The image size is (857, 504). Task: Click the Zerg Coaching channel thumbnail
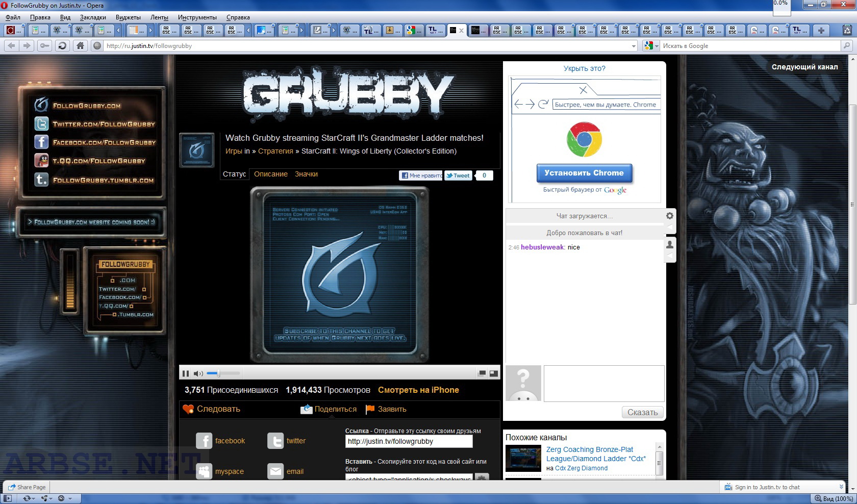pyautogui.click(x=523, y=458)
